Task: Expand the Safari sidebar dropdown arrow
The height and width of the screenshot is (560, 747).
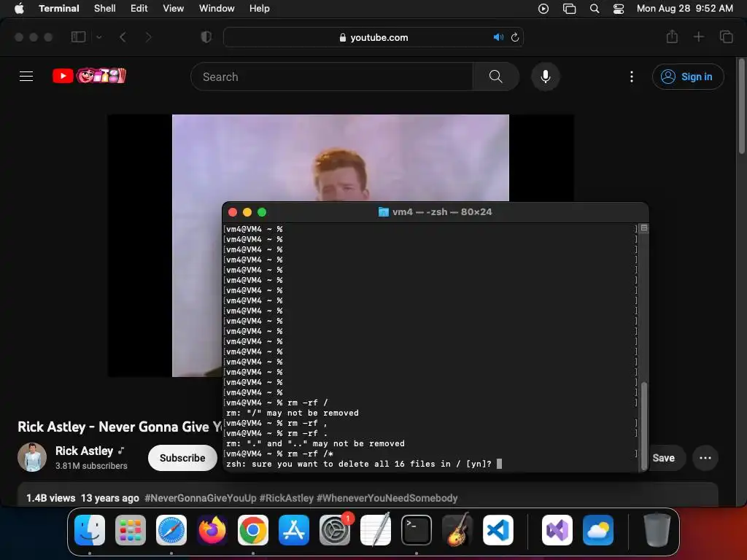Action: coord(99,37)
